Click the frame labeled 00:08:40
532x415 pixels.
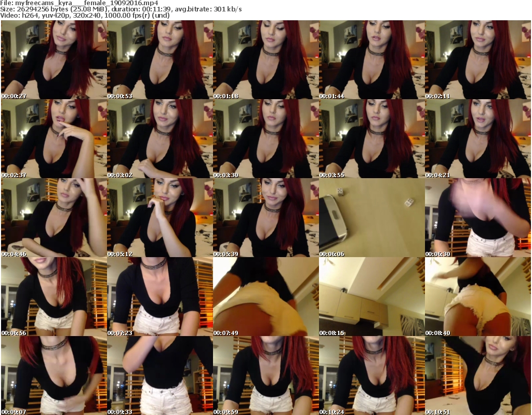coord(478,297)
